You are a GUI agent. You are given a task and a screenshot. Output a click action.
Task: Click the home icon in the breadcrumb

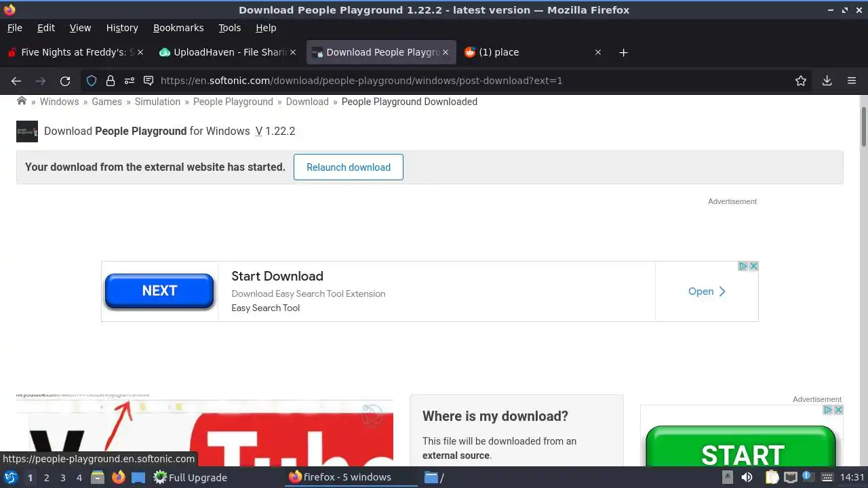22,101
